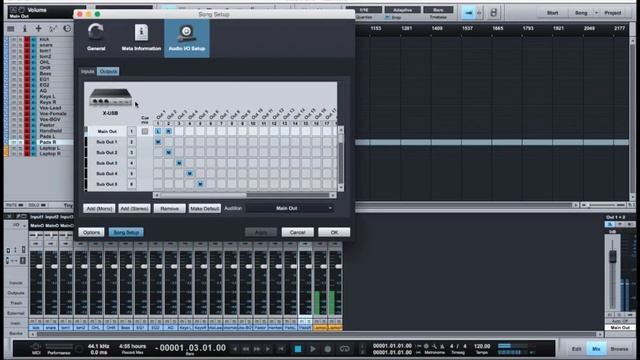640x360 pixels.
Task: Go to the Start page
Action: coord(553,13)
